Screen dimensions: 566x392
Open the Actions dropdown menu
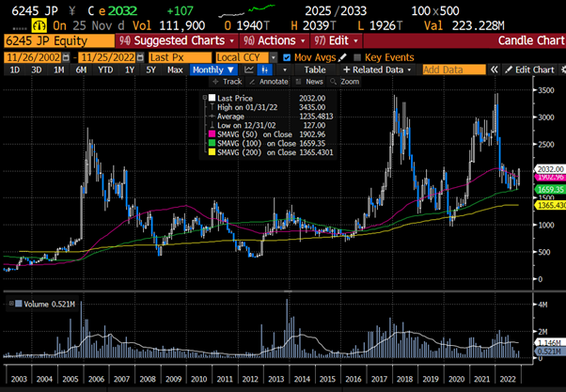tap(275, 40)
